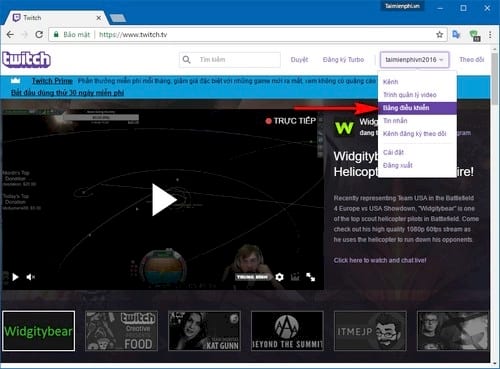Open Chrome's three-dot menu
The width and height of the screenshot is (500, 369).
tap(490, 35)
